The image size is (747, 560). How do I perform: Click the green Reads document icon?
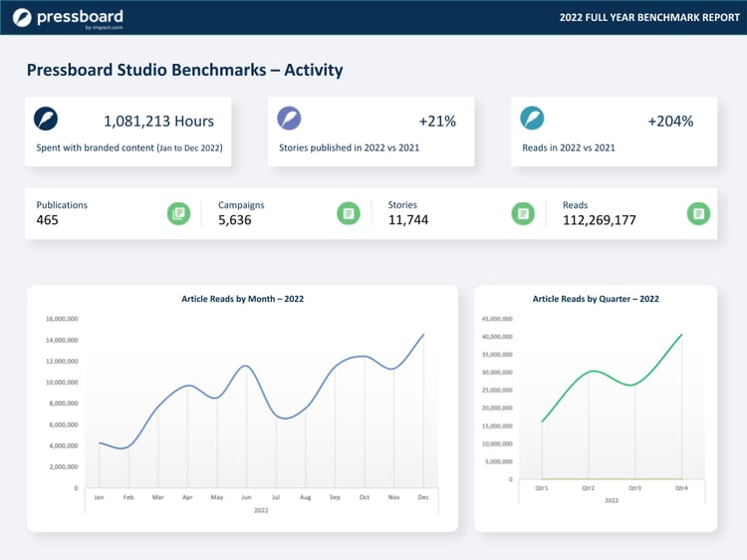pos(698,213)
